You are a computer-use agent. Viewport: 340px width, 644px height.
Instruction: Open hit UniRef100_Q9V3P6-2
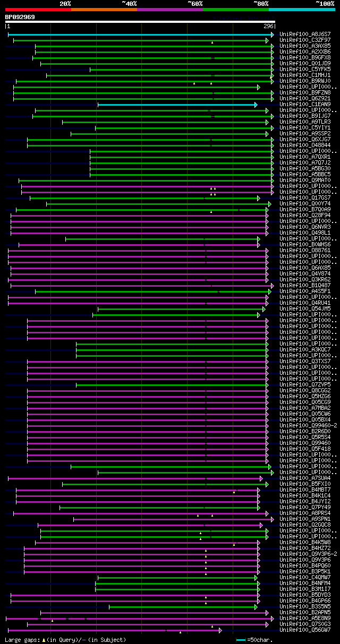[x=308, y=554]
